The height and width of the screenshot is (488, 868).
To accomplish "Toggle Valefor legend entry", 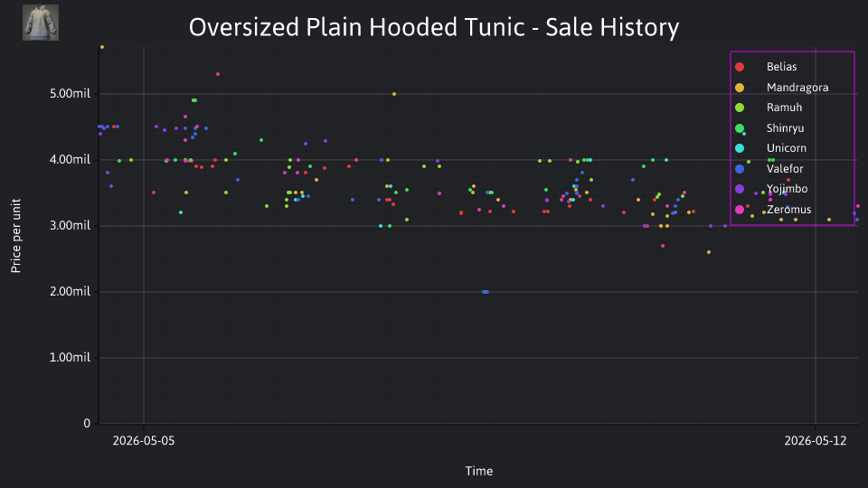I will click(x=769, y=169).
